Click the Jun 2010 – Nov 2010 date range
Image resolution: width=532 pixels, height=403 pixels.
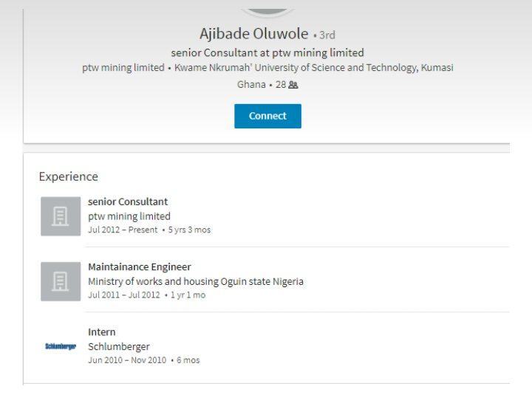(x=127, y=360)
